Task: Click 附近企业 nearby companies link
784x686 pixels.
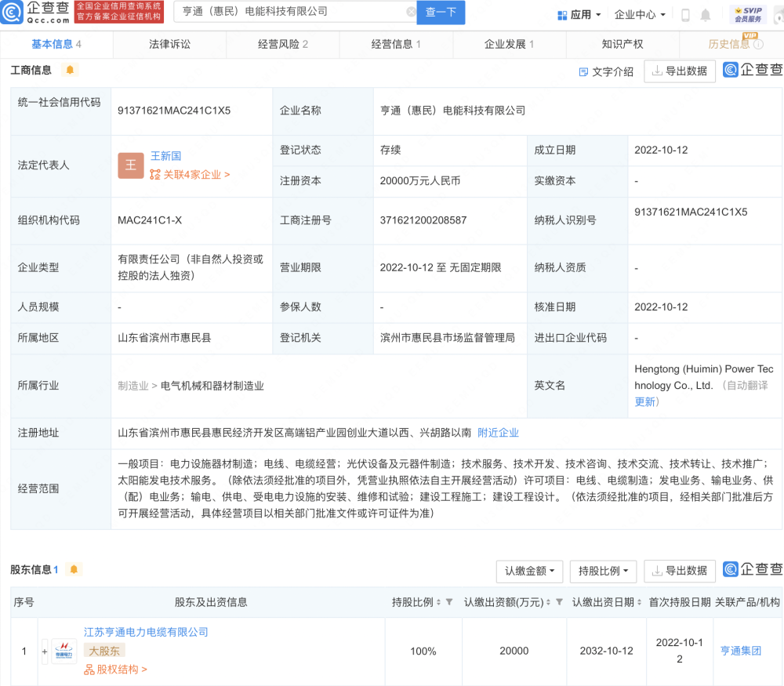Action: click(498, 433)
